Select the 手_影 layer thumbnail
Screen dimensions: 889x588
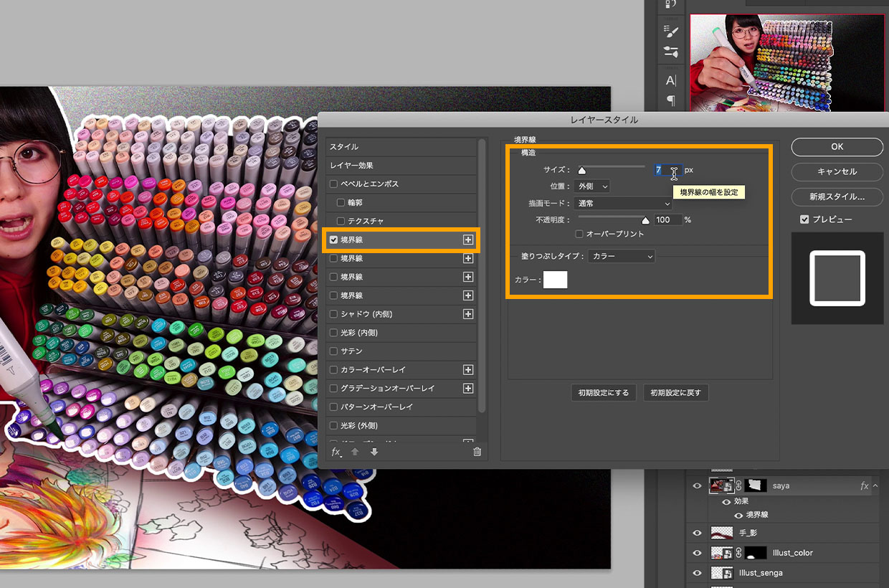pyautogui.click(x=721, y=533)
